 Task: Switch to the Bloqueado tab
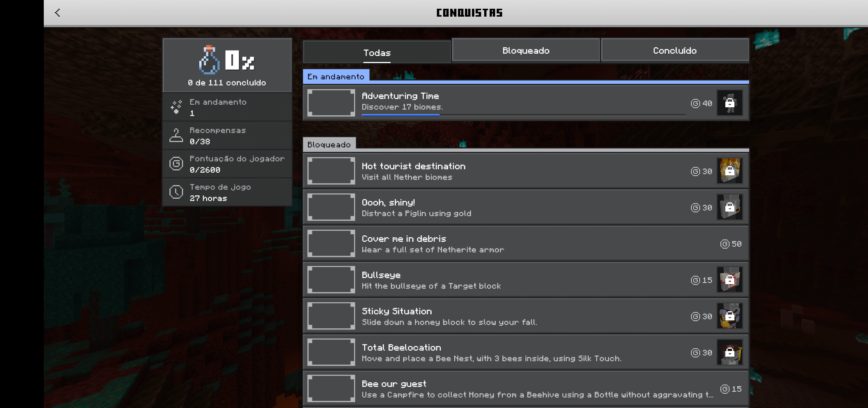526,50
